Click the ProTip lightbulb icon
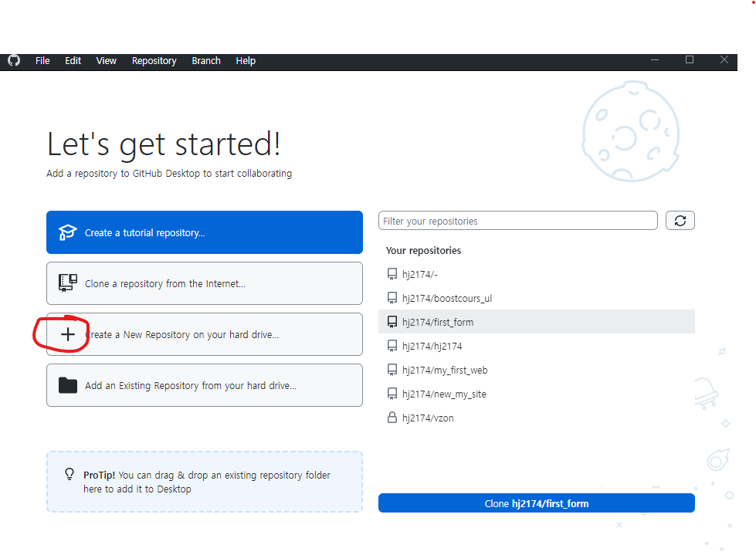 point(69,475)
